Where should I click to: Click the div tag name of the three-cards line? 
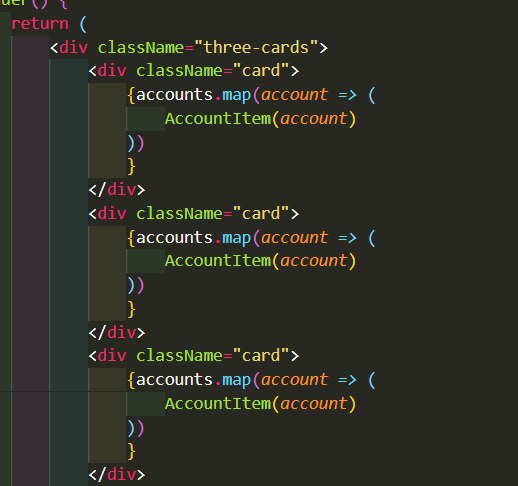pyautogui.click(x=74, y=47)
